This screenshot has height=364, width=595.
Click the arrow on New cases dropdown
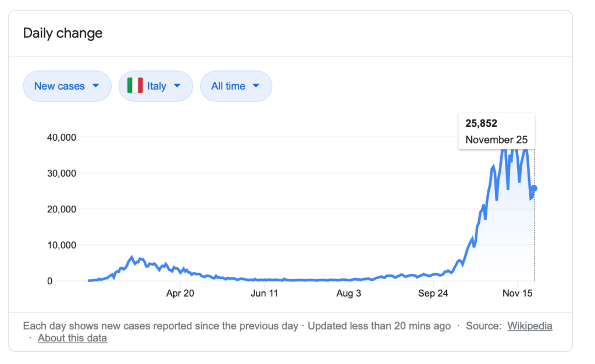pyautogui.click(x=96, y=86)
